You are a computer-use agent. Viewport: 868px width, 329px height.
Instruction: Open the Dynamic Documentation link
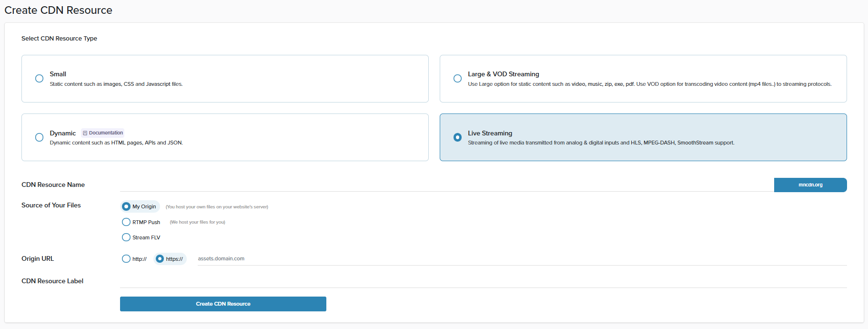(x=106, y=133)
